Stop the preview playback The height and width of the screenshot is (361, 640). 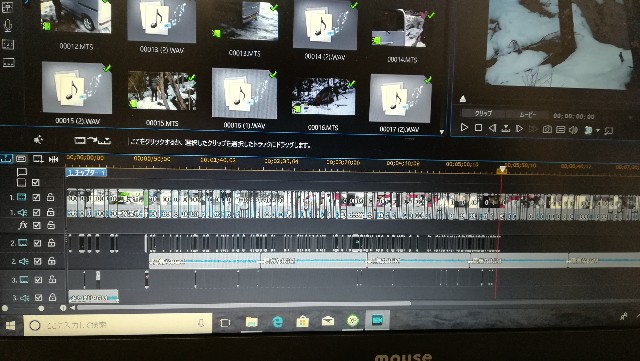coord(478,128)
